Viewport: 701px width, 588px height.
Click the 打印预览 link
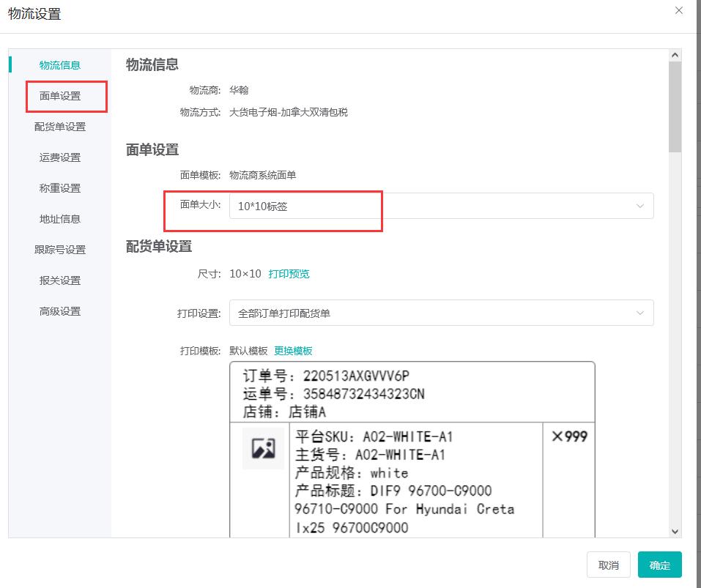click(x=289, y=274)
